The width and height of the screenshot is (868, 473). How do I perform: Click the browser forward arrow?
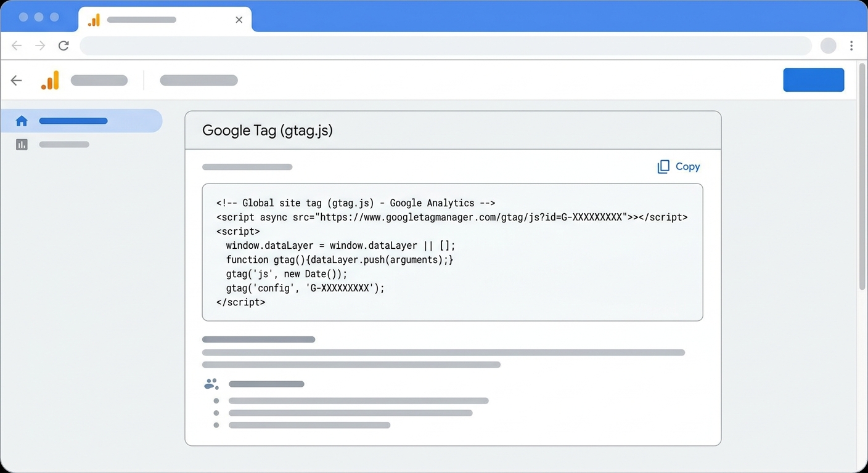tap(40, 46)
